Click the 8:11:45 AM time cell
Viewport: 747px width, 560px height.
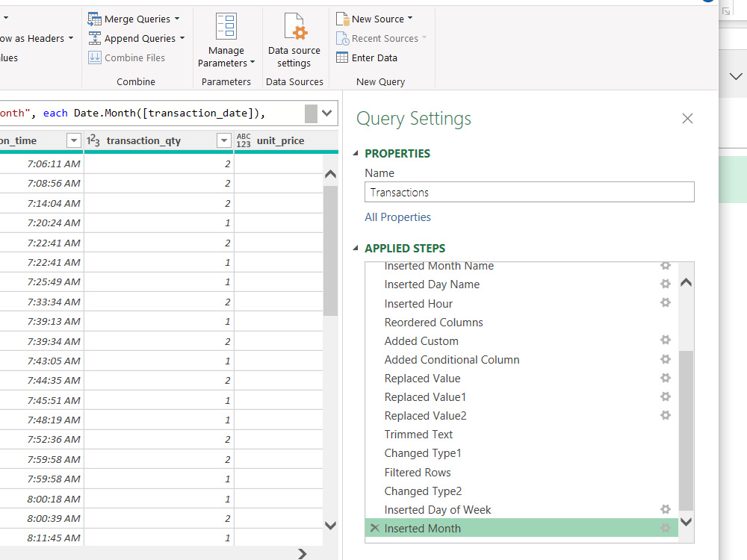point(54,538)
